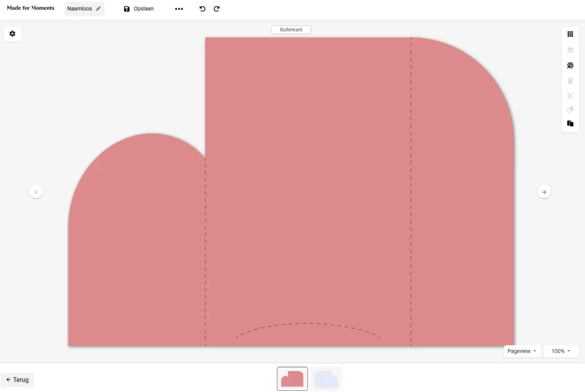Undo the last action
The width and height of the screenshot is (585, 392).
click(202, 9)
